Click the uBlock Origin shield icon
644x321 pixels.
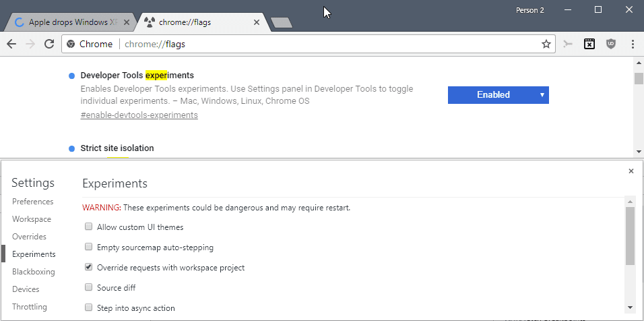tap(611, 44)
